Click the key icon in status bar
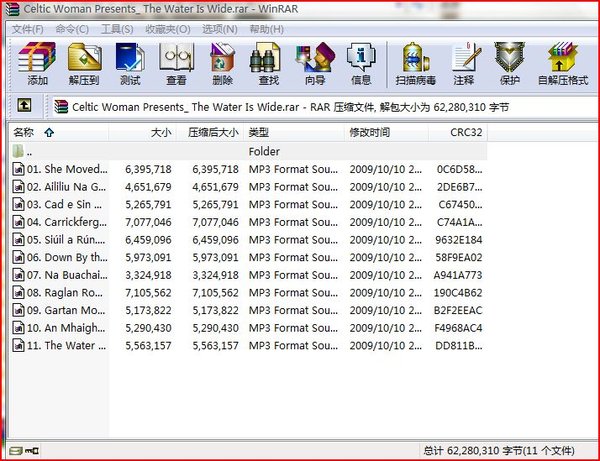Viewport: 600px width, 461px height. [32, 451]
